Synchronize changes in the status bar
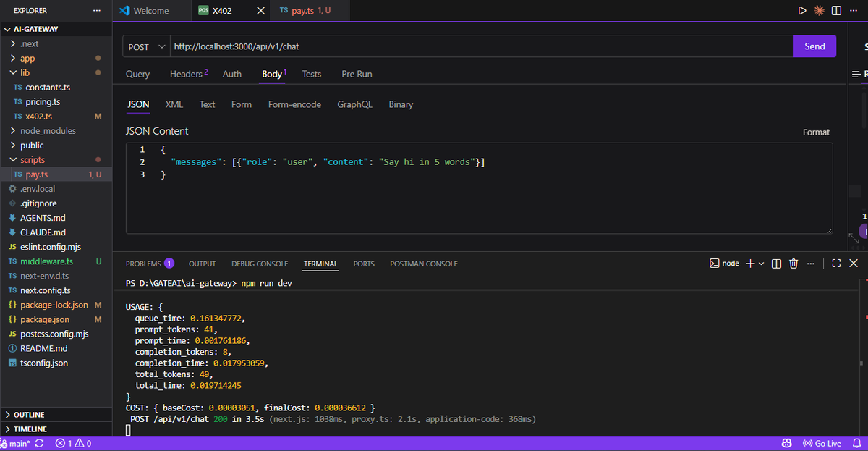Screen dimensions: 868x451 pos(40,443)
